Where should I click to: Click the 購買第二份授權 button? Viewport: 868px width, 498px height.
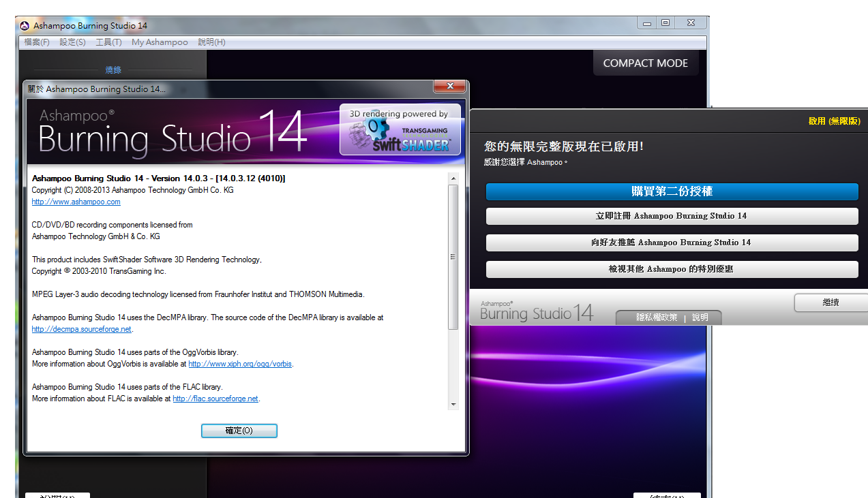pyautogui.click(x=672, y=191)
